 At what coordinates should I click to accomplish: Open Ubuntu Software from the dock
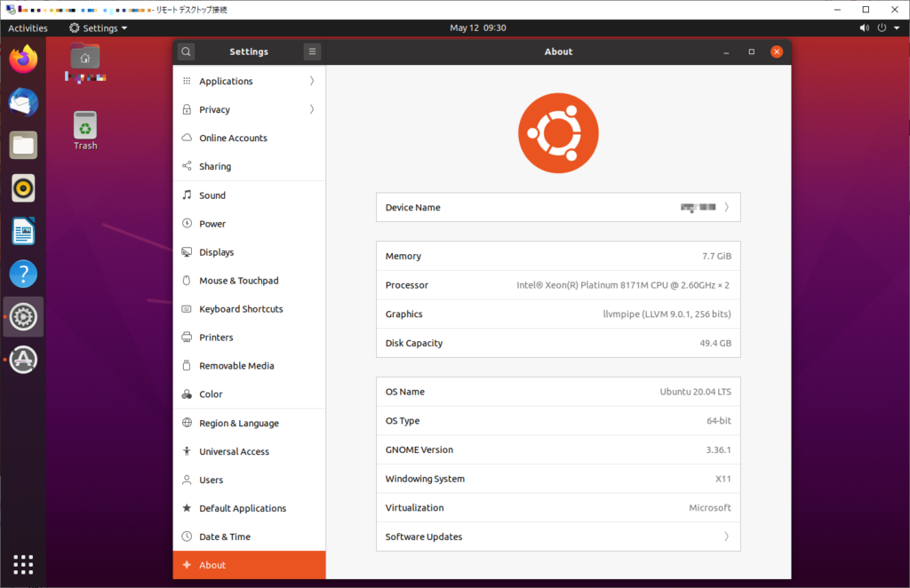click(23, 359)
